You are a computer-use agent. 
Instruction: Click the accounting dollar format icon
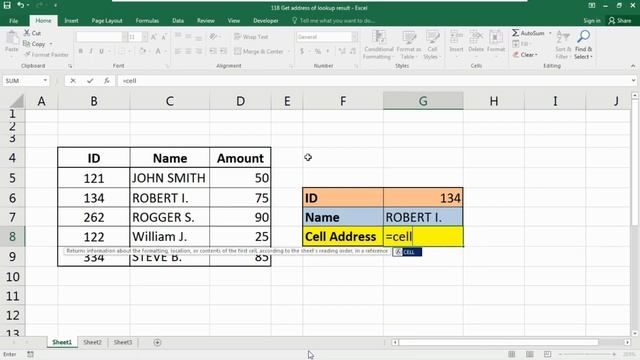302,51
